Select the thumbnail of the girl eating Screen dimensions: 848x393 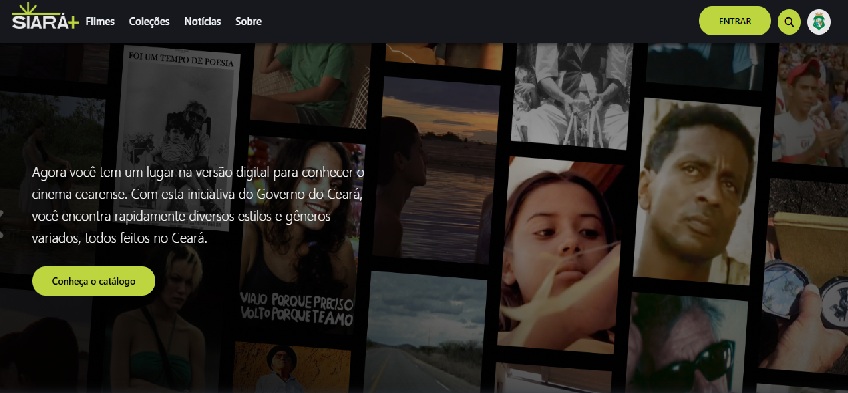point(559,254)
